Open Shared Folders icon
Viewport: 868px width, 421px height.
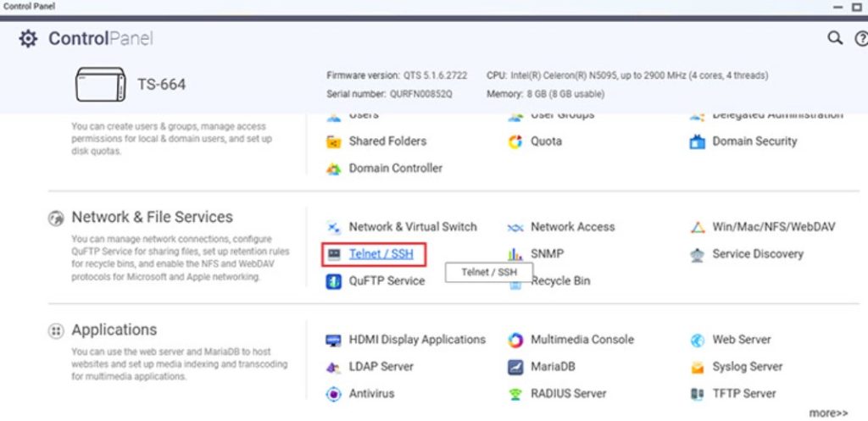pyautogui.click(x=333, y=141)
